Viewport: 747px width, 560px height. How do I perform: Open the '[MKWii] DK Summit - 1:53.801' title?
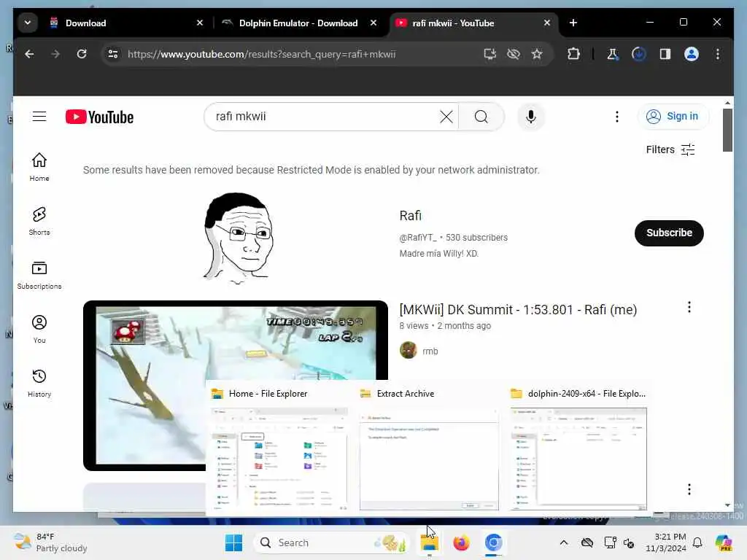coord(518,310)
